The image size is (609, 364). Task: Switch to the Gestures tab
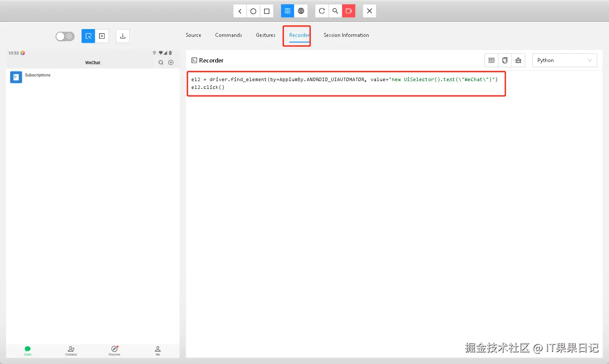tap(265, 35)
